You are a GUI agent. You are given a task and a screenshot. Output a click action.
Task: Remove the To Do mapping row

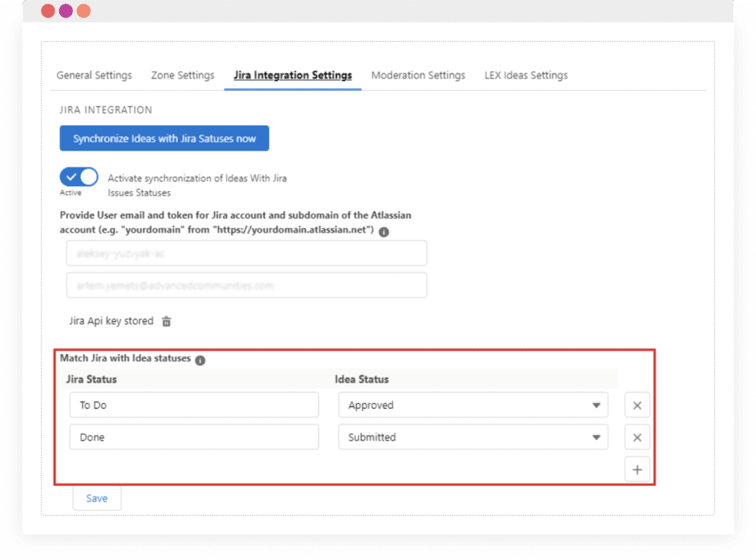tap(637, 405)
